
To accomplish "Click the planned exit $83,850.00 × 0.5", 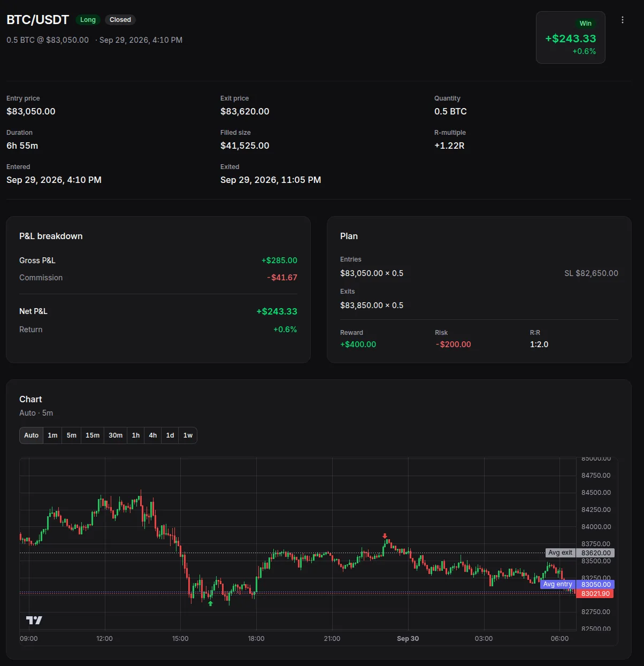I will [x=372, y=305].
